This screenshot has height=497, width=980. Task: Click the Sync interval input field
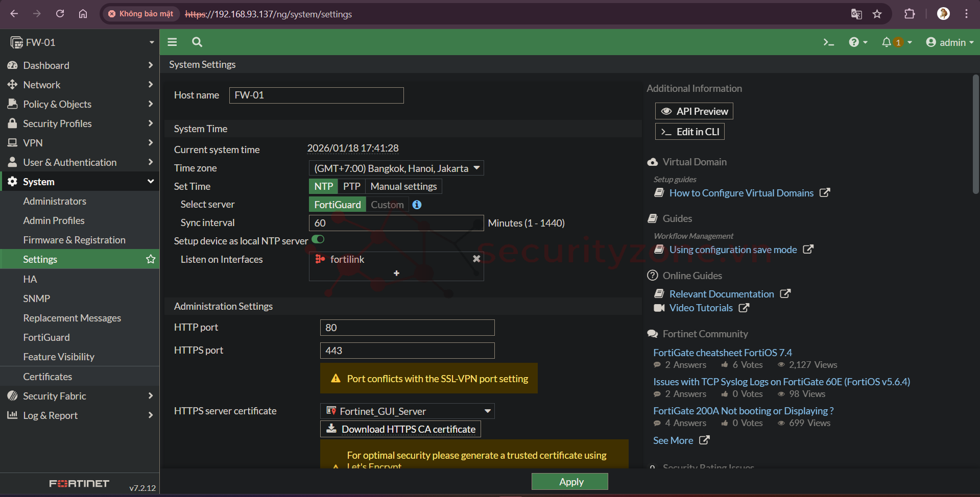396,223
